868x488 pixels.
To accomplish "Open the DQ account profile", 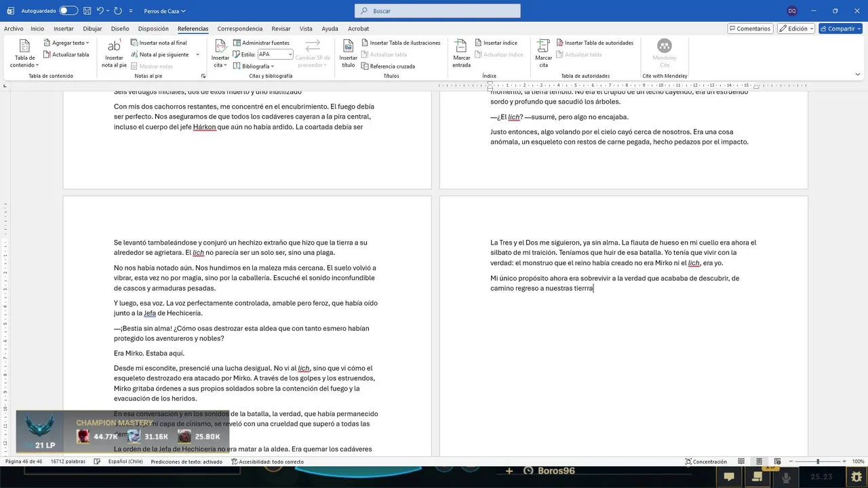I will point(792,11).
